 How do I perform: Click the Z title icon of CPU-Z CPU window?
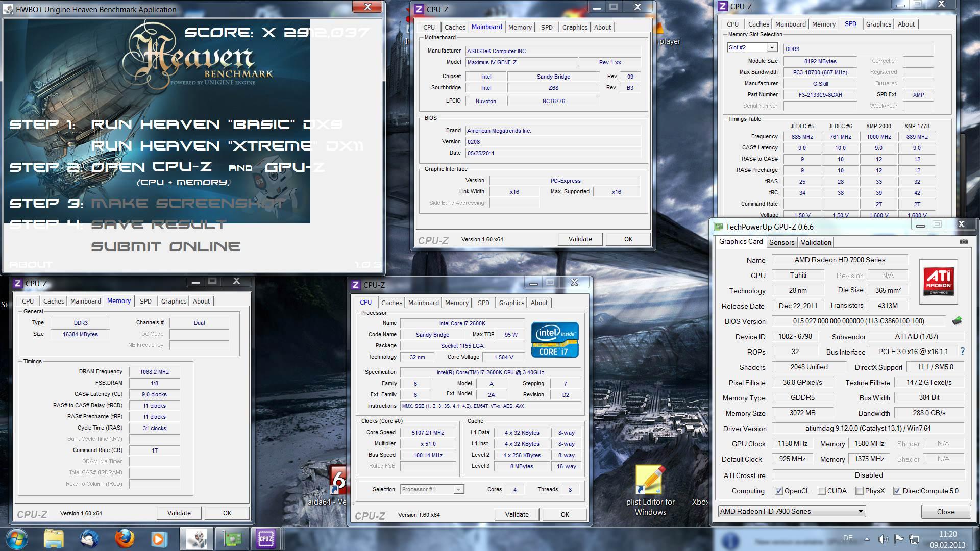click(x=355, y=285)
